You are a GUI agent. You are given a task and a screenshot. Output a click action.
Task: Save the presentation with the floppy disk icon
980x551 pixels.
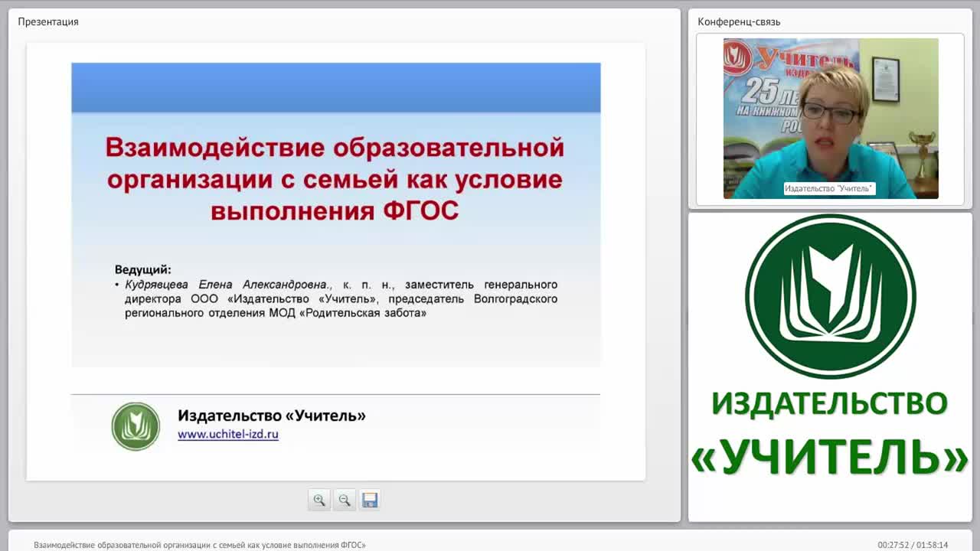click(370, 500)
